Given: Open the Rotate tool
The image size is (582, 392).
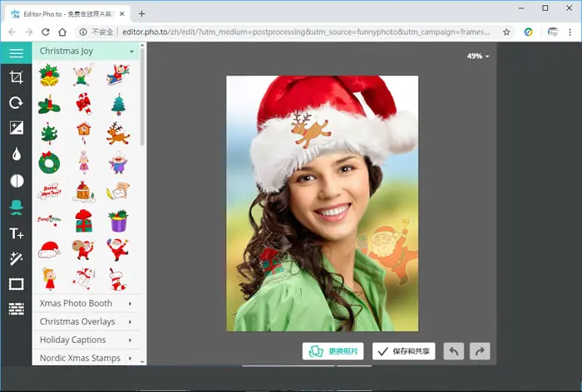Looking at the screenshot, I should [x=16, y=103].
